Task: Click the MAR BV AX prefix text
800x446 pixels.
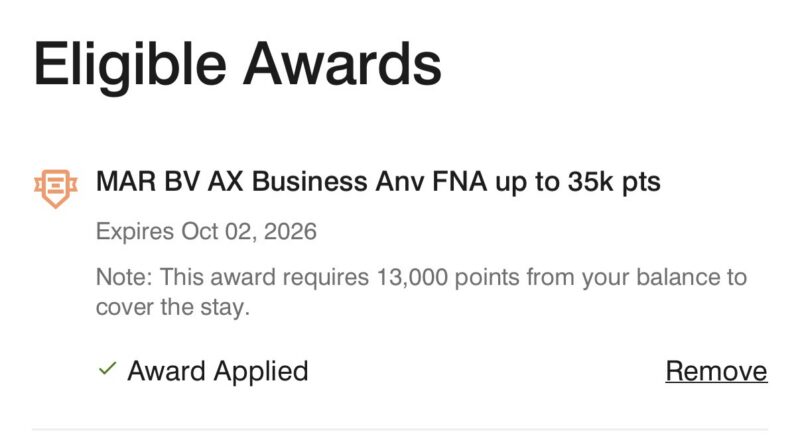Action: point(166,183)
